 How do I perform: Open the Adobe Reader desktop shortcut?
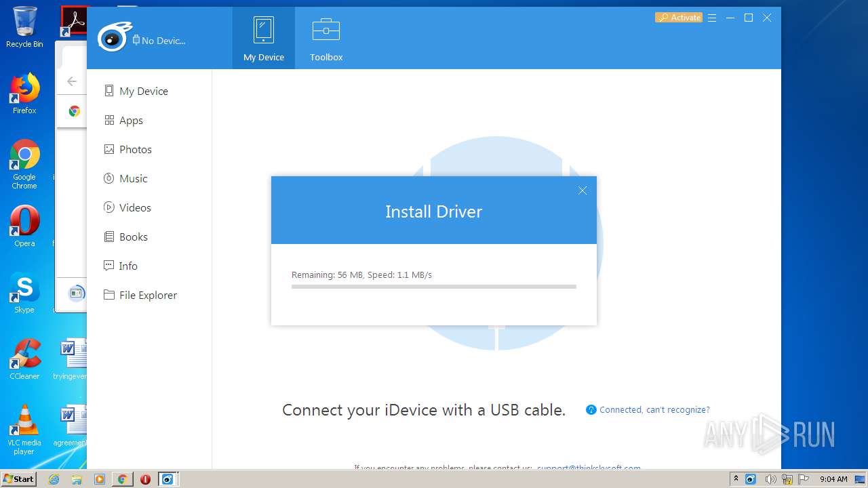point(73,22)
